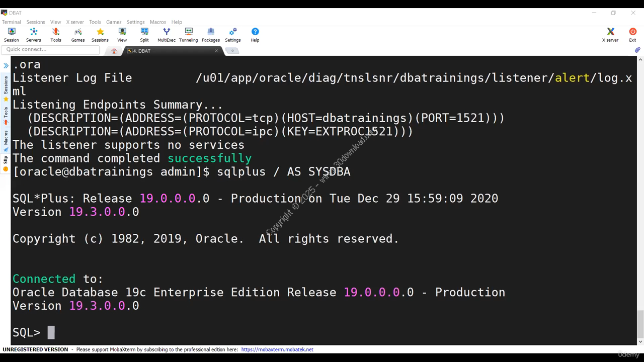The height and width of the screenshot is (362, 644).
Task: Click the highlighted 'alert' path text
Action: (572, 78)
